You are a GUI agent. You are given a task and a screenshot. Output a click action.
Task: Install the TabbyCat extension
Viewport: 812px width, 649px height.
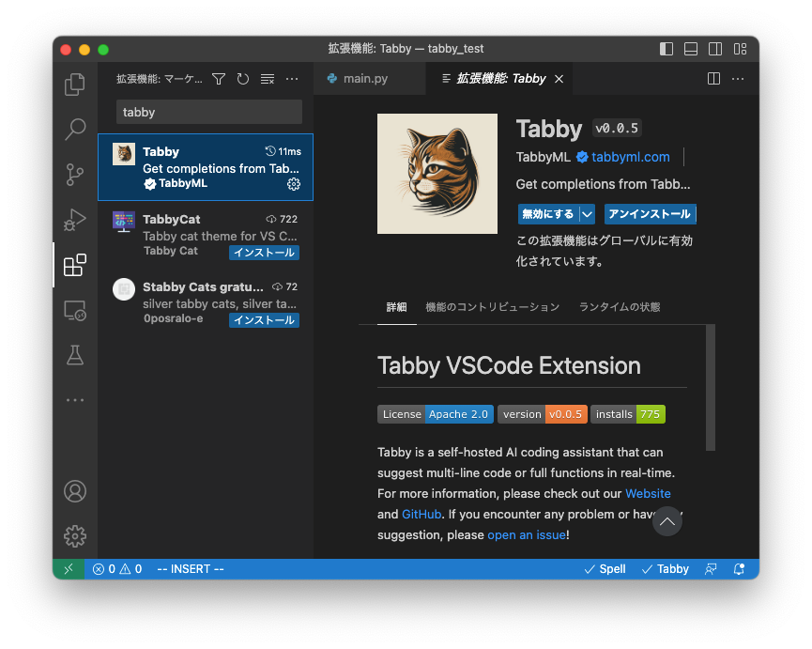[264, 253]
